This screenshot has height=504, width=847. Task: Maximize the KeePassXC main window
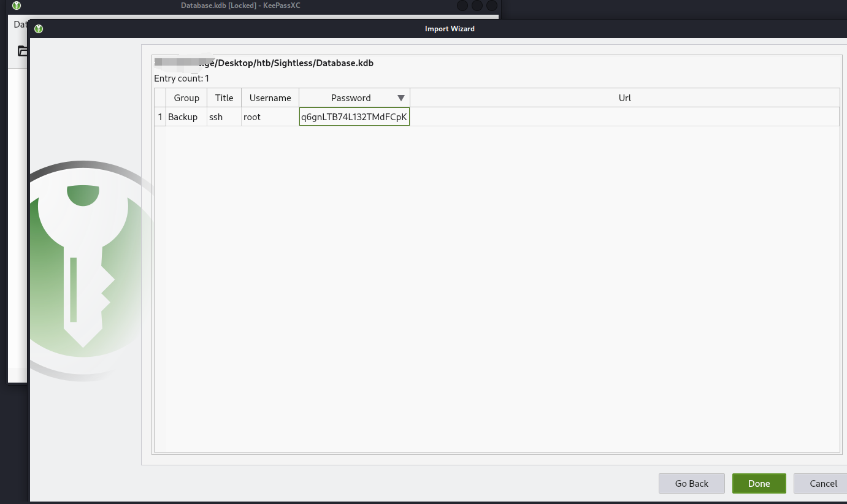coord(477,6)
